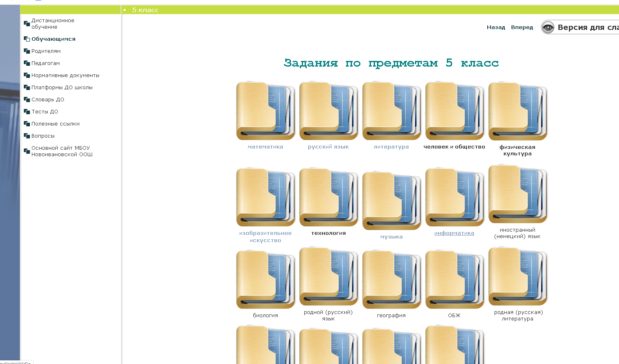Viewport: 619px width, 364px height.
Task: Open the русский язык folder icon
Action: [x=328, y=111]
